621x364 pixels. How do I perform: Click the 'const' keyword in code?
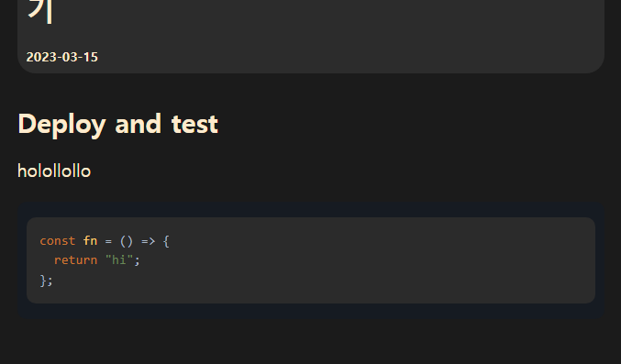coord(58,241)
